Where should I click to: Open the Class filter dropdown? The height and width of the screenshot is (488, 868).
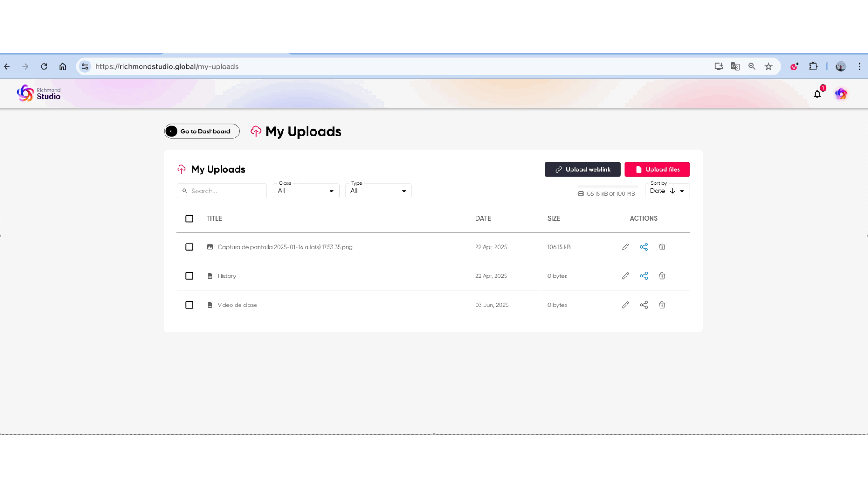tap(306, 191)
